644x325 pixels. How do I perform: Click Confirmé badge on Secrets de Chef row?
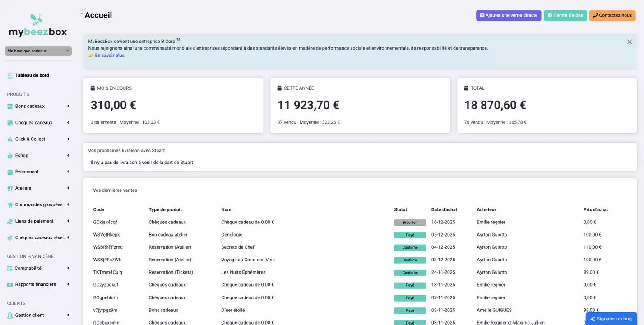coord(410,247)
